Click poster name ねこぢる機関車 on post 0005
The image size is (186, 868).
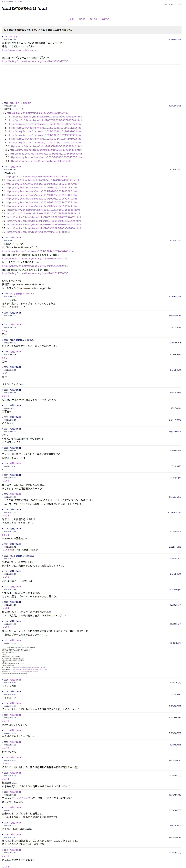[16, 294]
